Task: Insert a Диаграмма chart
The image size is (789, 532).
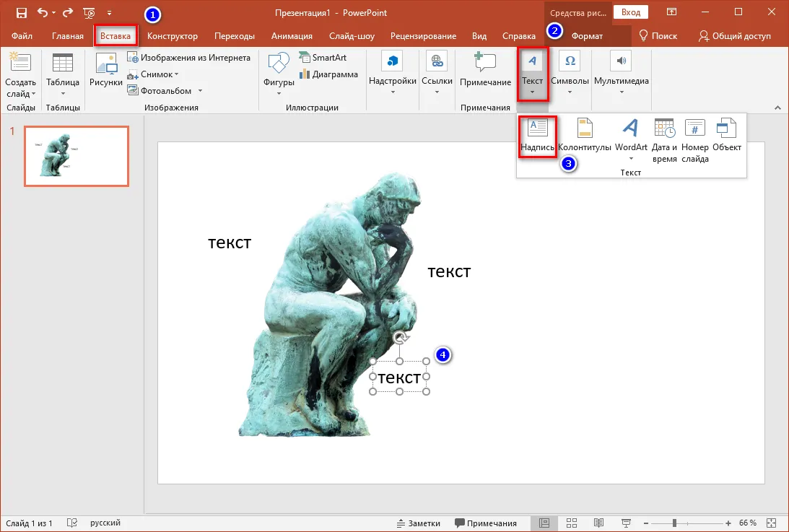Action: [x=328, y=74]
